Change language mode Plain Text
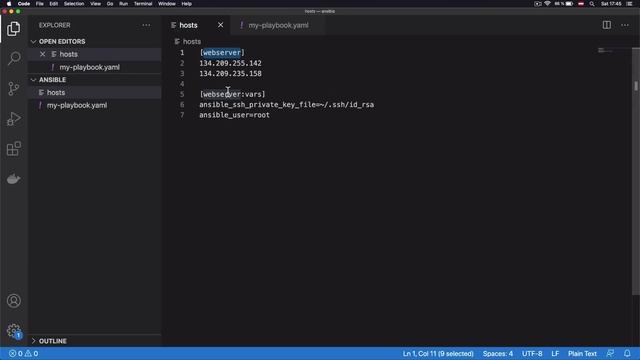This screenshot has width=640, height=360. (582, 353)
